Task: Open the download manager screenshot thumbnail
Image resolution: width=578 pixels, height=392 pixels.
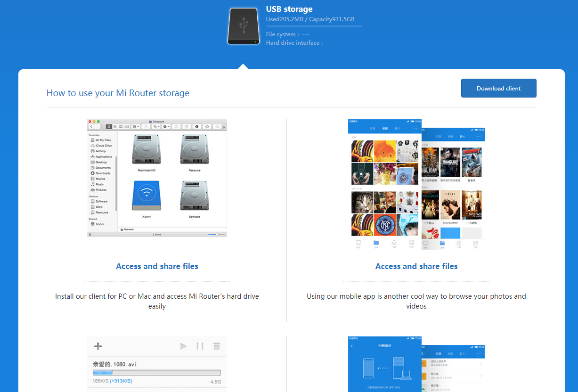Action: 157,364
